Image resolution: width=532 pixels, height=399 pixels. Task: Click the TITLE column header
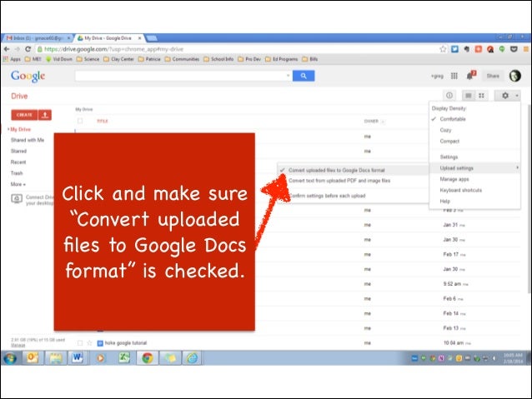click(103, 121)
